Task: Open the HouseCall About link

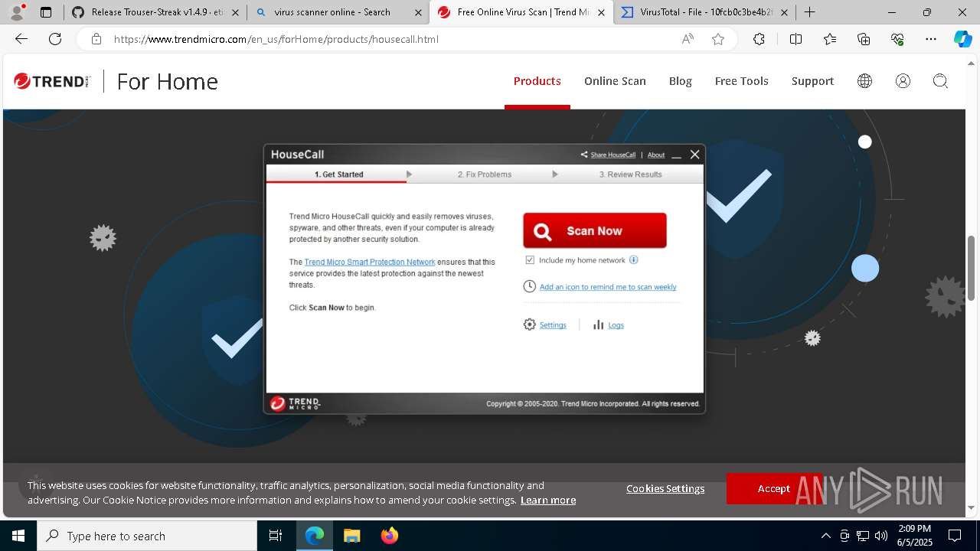Action: [x=656, y=155]
